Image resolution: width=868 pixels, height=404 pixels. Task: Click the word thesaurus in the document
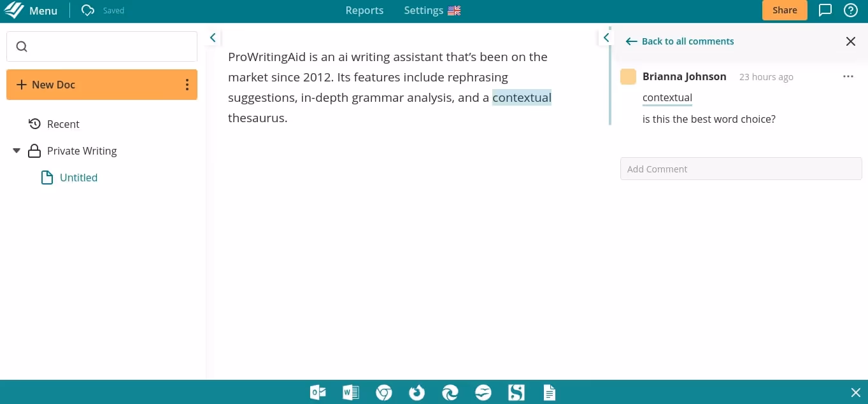tap(256, 118)
